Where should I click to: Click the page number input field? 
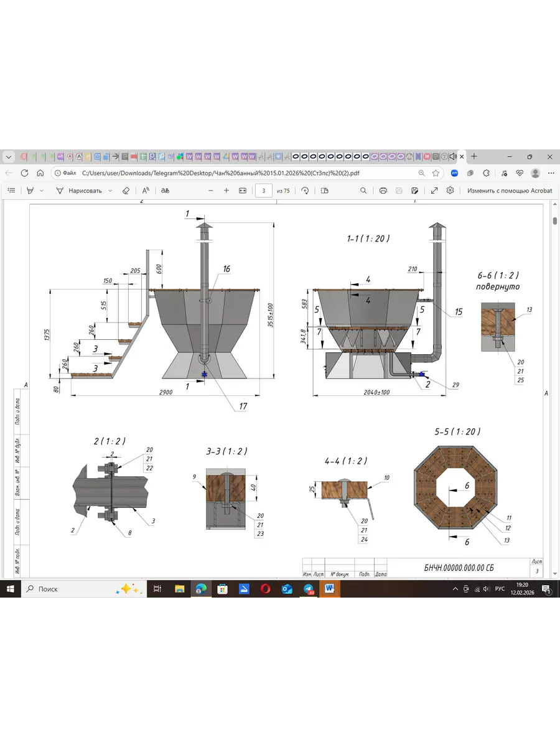(264, 190)
